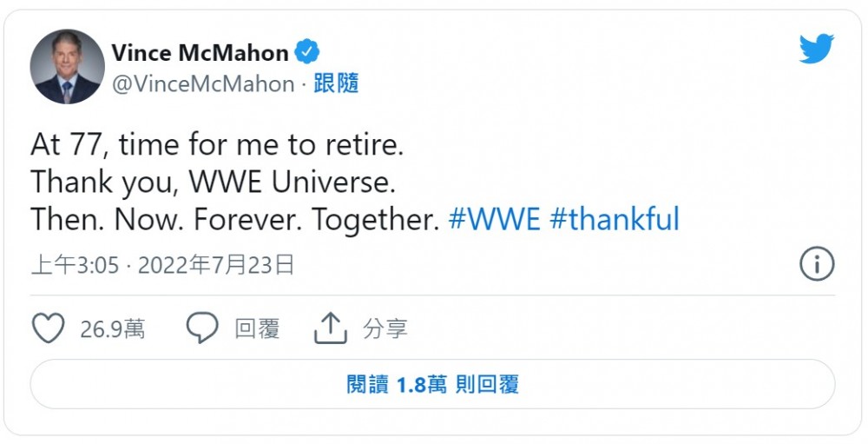Screen dimensions: 868x444
Task: Click the 分享 share label
Action: (x=385, y=328)
